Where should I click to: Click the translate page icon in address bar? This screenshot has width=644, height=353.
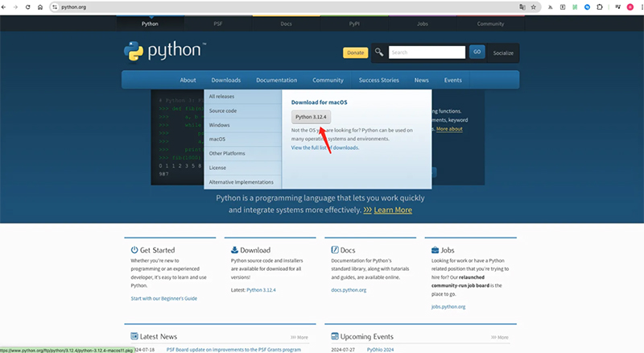point(522,6)
